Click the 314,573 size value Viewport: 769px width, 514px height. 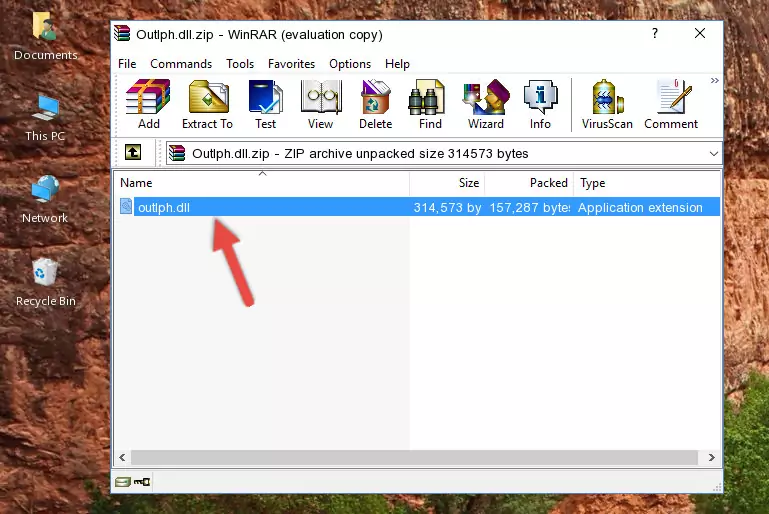click(447, 207)
